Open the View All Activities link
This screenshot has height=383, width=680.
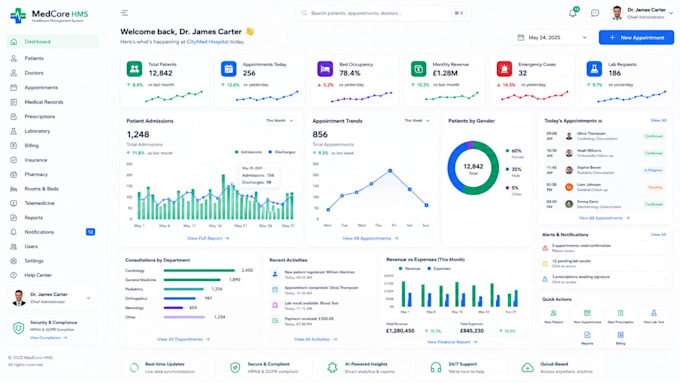315,339
